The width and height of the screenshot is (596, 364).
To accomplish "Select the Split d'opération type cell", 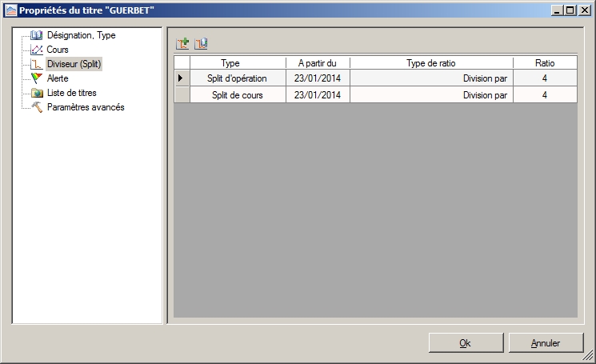I will pos(238,78).
